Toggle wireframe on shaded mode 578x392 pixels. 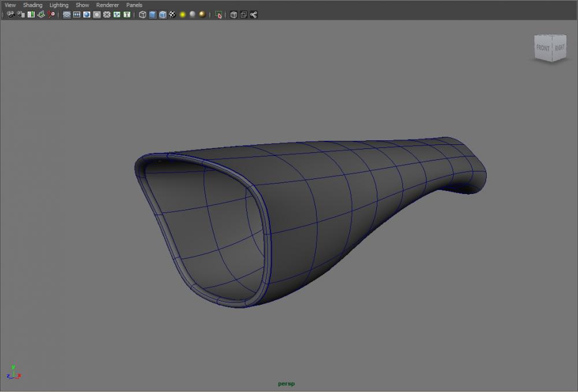tap(162, 14)
